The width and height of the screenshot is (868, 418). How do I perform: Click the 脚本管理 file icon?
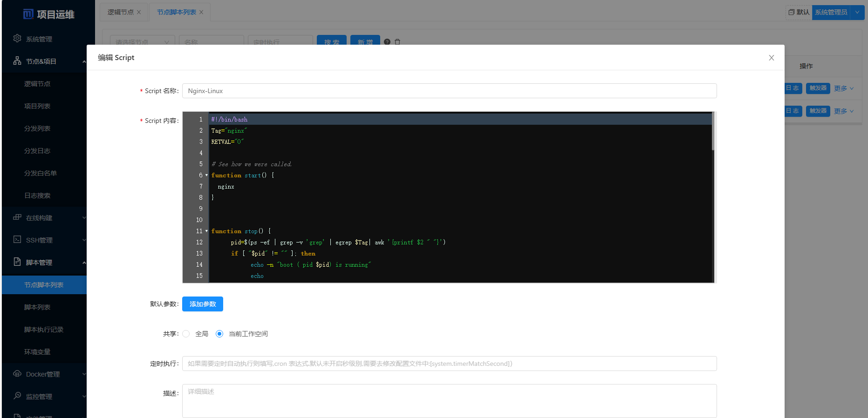(17, 262)
